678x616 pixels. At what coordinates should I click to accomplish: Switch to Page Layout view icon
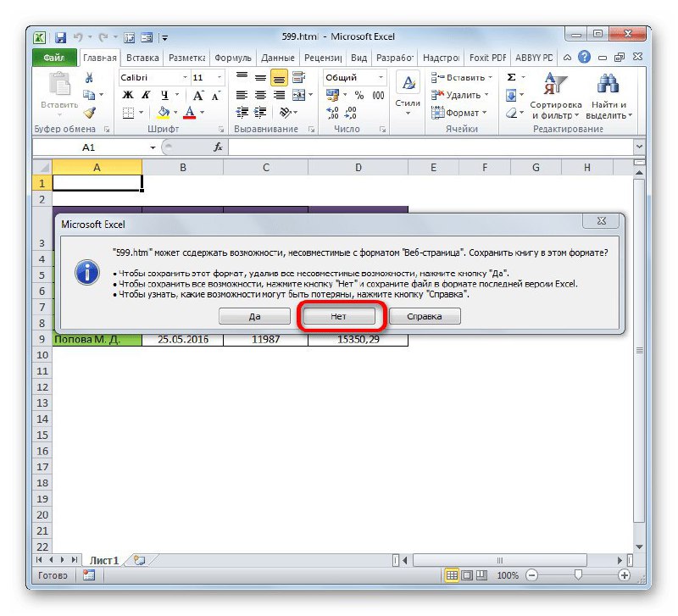tap(467, 575)
